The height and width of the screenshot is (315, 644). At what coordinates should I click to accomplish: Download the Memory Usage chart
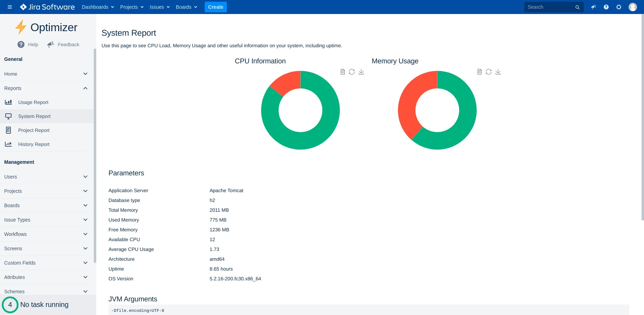point(498,72)
